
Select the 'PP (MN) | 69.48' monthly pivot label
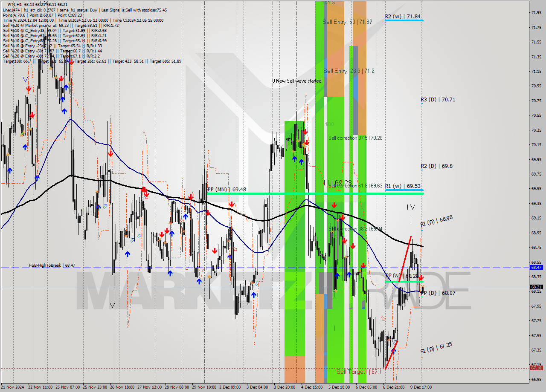(x=227, y=189)
